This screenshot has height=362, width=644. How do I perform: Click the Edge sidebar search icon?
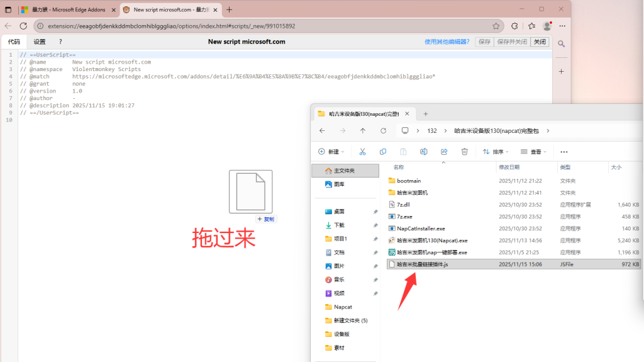click(562, 43)
